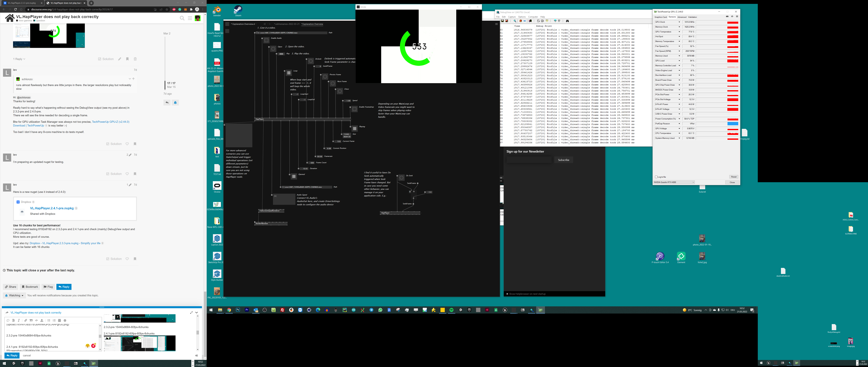Screen dimensions: 868x367
Task: Click the clock time format icon in DebugView
Action: point(547,21)
